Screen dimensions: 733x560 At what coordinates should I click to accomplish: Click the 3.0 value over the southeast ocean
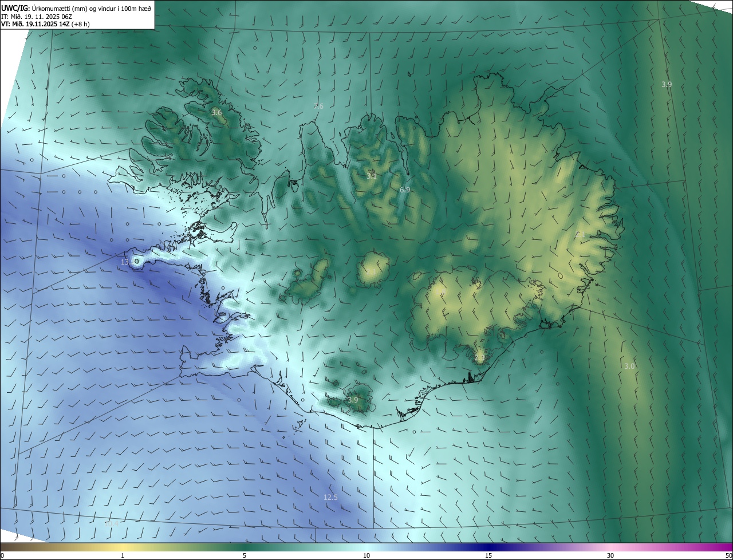pyautogui.click(x=629, y=366)
